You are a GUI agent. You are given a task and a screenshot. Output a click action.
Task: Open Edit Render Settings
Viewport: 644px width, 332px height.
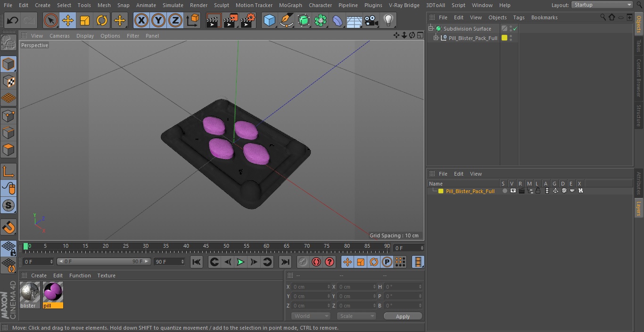tap(248, 20)
